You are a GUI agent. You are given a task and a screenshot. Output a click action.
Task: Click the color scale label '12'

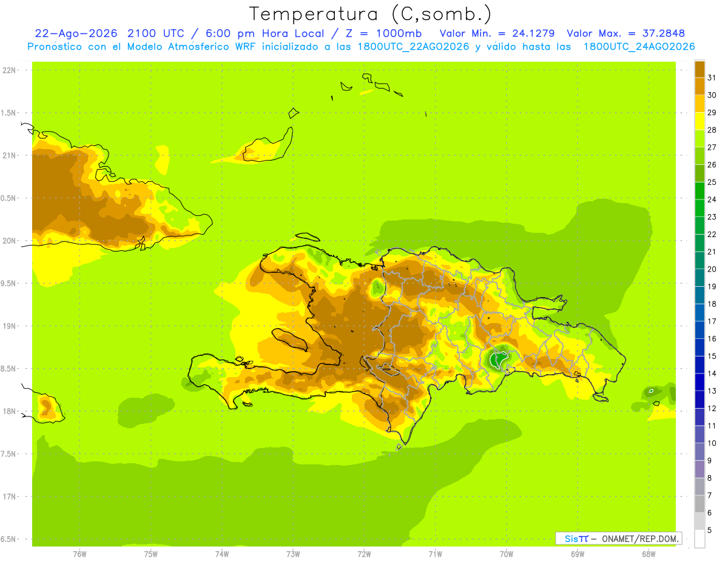coord(712,408)
